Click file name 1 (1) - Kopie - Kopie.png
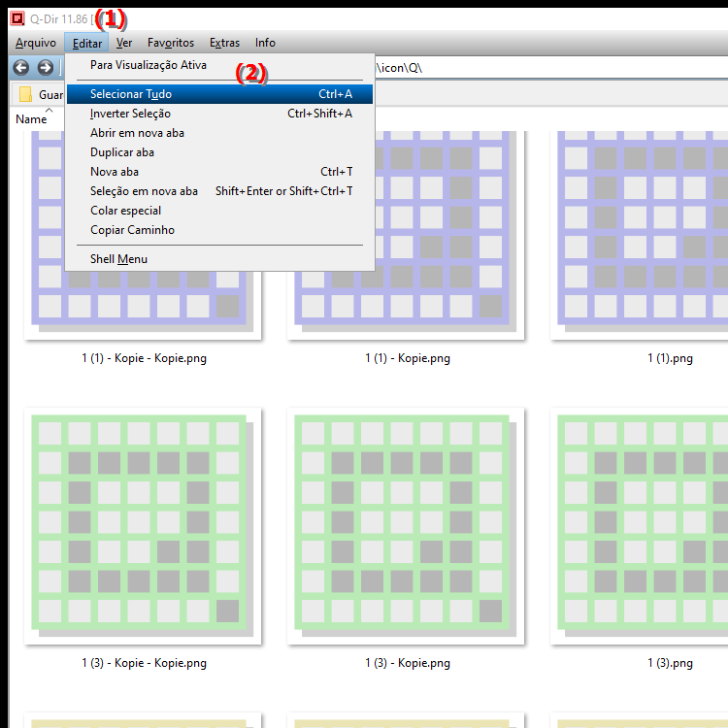 [x=144, y=358]
